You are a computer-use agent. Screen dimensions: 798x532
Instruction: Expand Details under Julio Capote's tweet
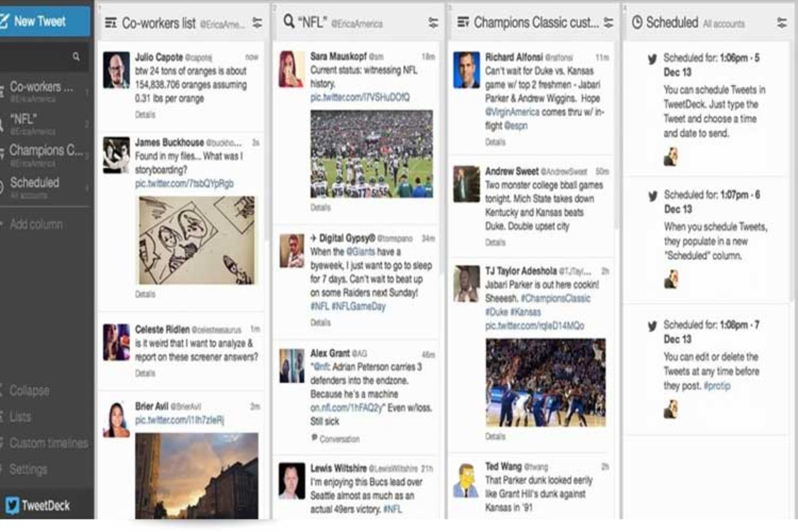145,115
